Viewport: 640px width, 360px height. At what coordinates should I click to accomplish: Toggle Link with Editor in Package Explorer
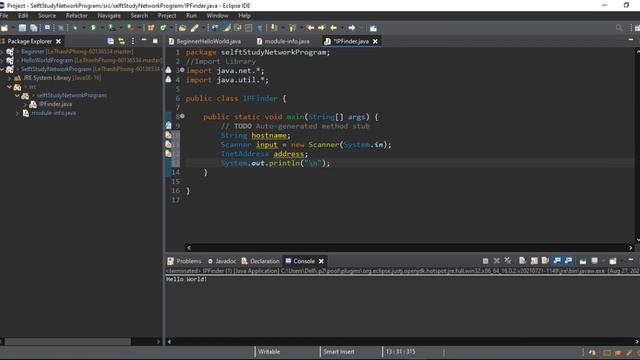[x=122, y=41]
